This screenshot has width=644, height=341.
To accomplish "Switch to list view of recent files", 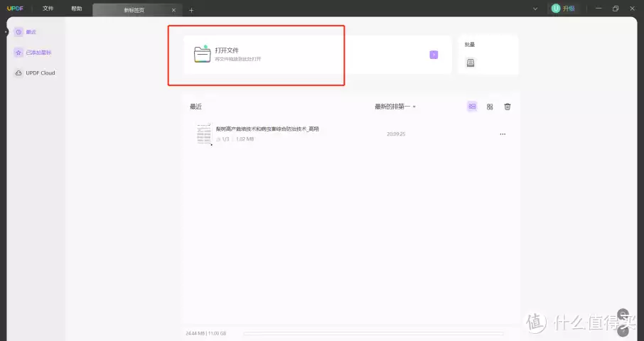I will point(472,107).
